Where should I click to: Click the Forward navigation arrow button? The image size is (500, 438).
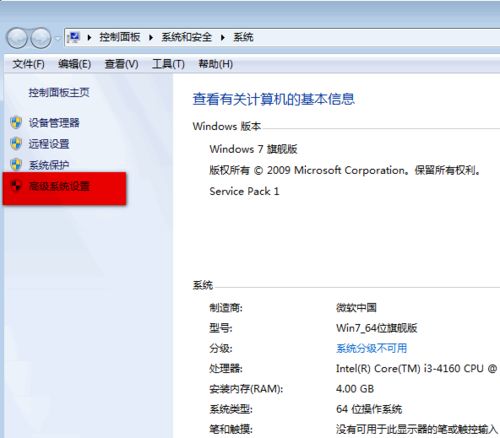pos(41,38)
